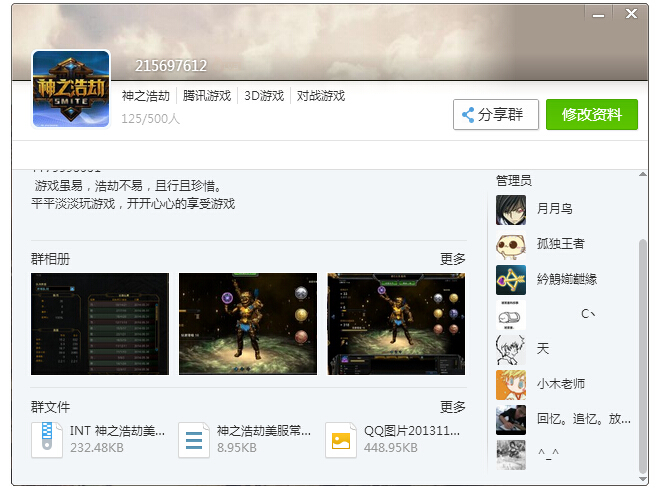Click the scrollbar up arrow

(x=642, y=174)
